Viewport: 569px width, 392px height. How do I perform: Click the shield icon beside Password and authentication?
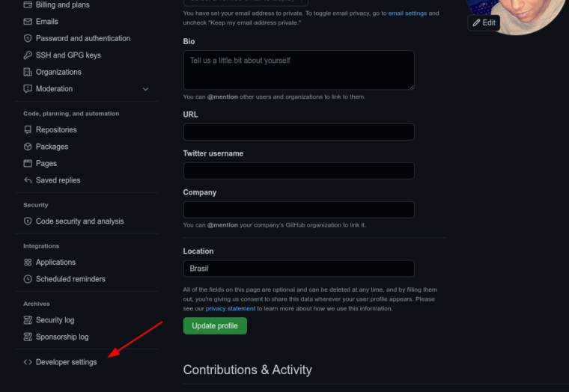28,38
